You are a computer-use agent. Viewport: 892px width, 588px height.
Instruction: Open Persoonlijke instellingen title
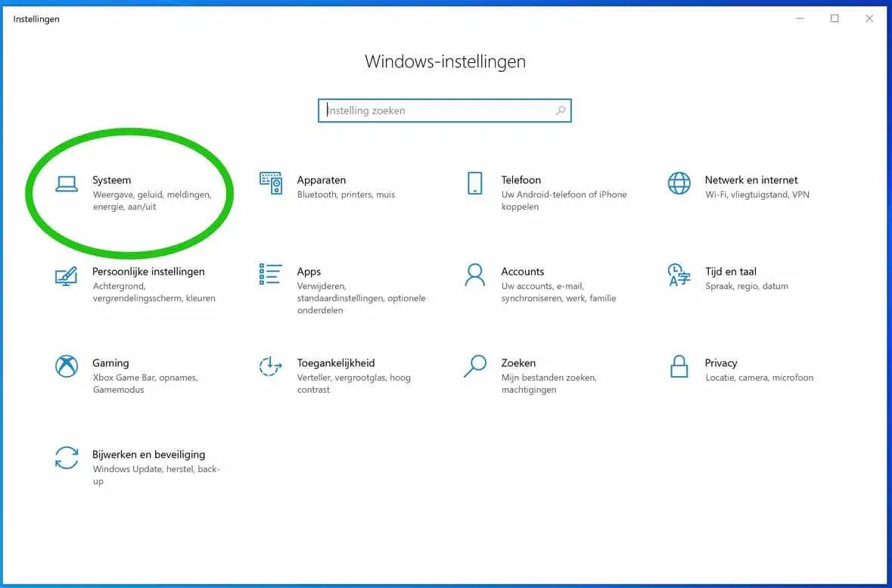148,272
